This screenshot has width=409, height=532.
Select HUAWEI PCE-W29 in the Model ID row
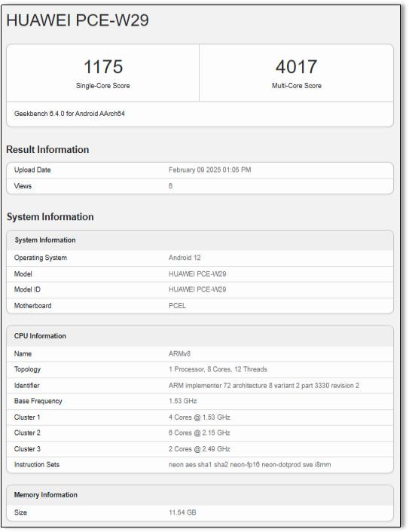[x=197, y=289]
